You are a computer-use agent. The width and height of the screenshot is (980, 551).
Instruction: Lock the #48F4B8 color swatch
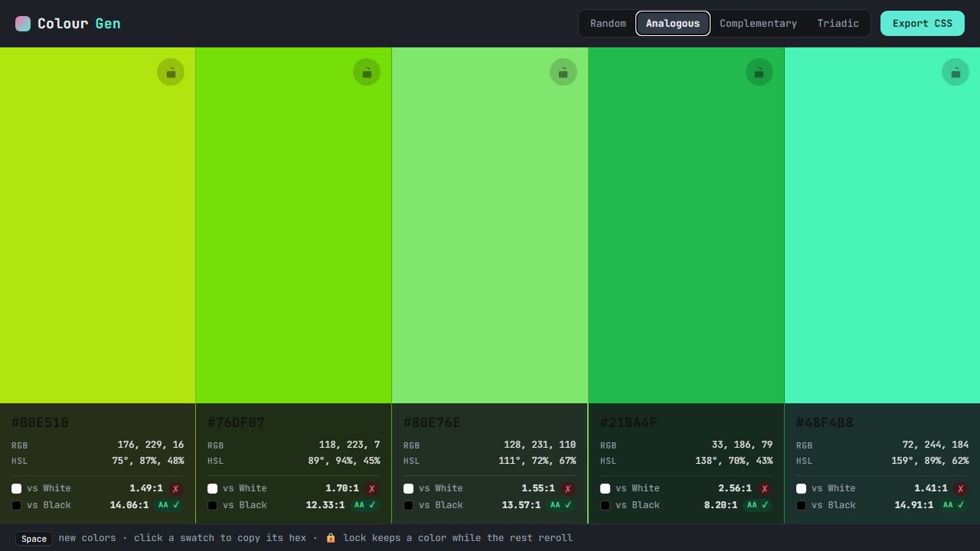[x=955, y=72]
